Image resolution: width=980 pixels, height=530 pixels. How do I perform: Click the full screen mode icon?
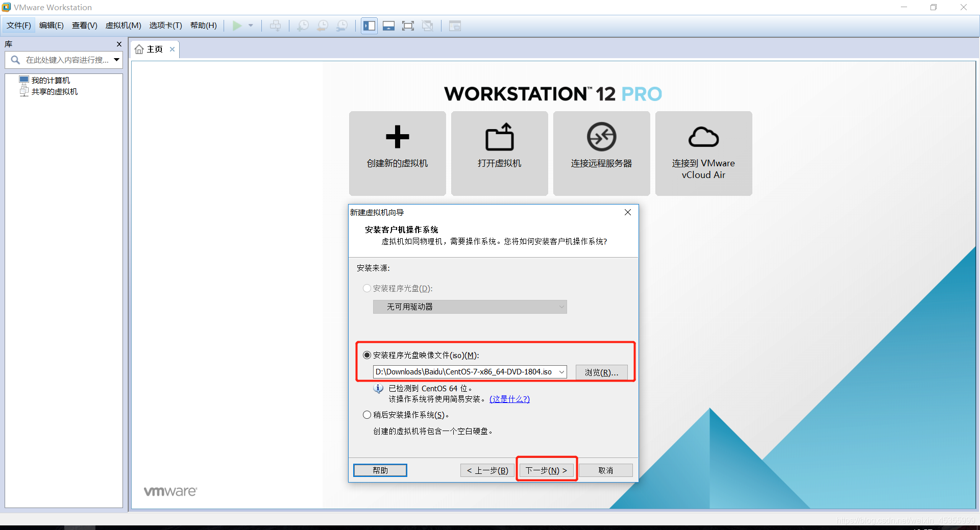[x=408, y=26]
